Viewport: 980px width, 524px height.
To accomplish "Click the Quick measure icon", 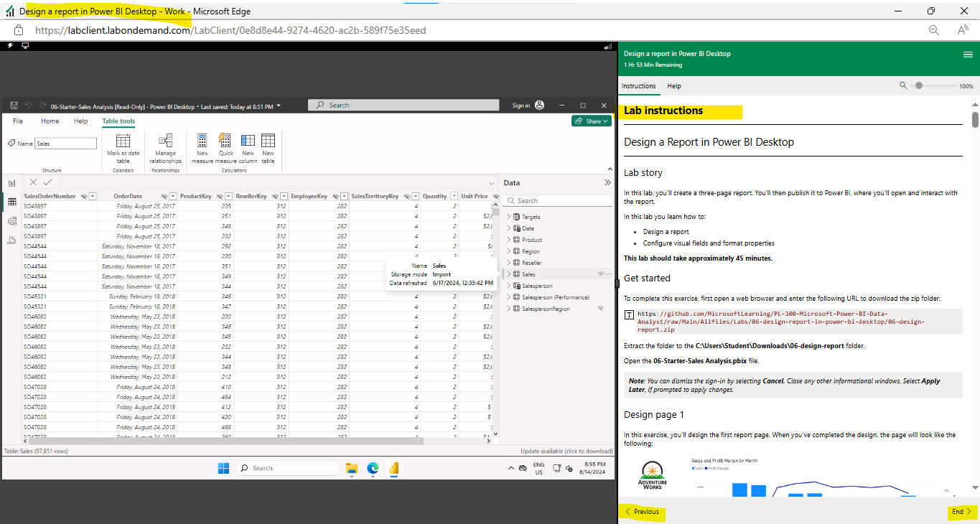I will click(225, 141).
